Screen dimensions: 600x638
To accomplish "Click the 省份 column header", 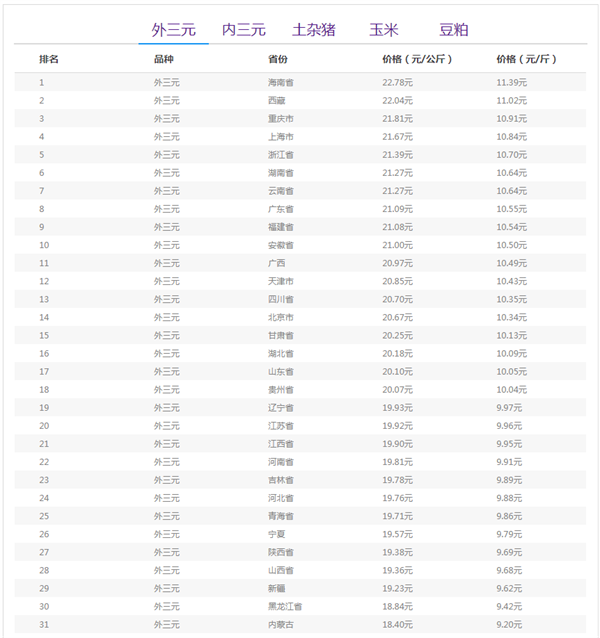I will pos(277,60).
